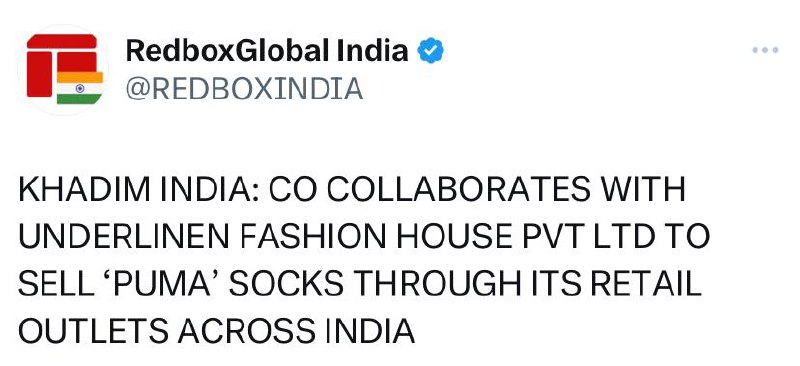The width and height of the screenshot is (800, 366).
Task: Open the @REDBOXINDIA handle link
Action: [244, 89]
